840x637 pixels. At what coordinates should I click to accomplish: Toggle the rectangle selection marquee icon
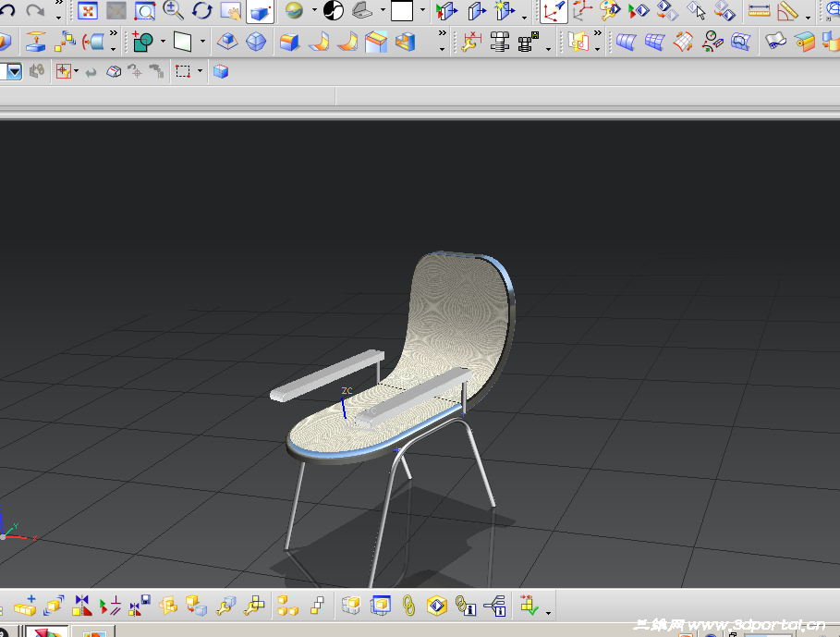(x=183, y=71)
